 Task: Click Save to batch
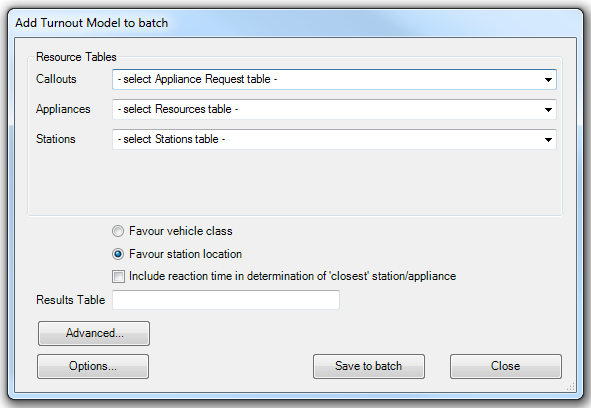pos(369,366)
